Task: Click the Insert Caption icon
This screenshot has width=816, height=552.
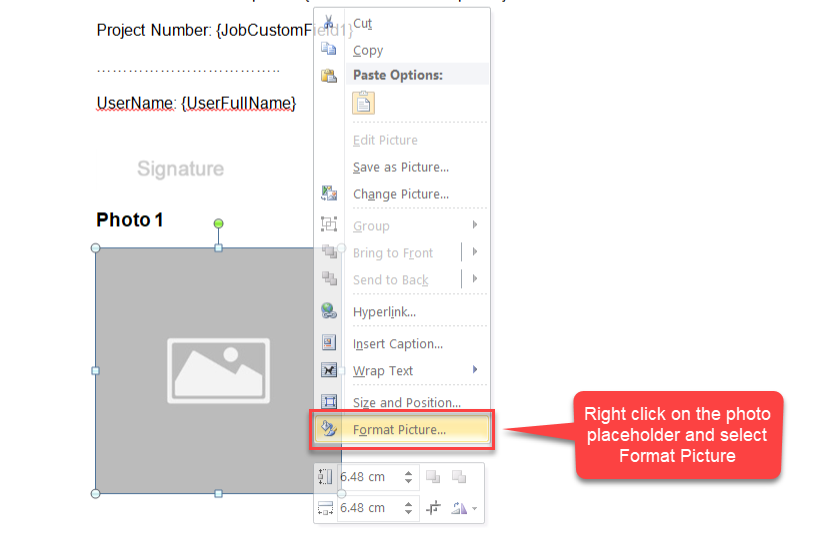Action: click(328, 342)
